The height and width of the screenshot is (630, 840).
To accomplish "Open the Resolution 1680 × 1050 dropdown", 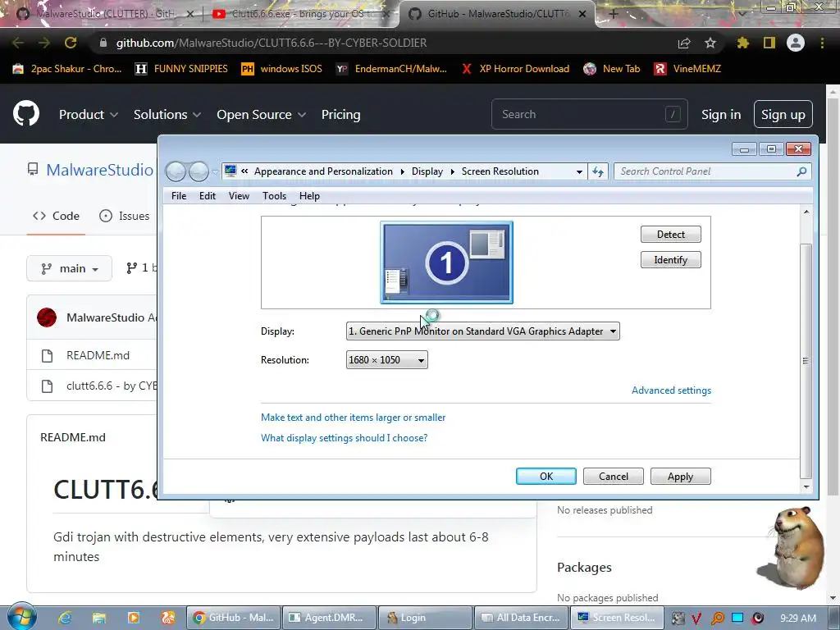I will pos(387,360).
